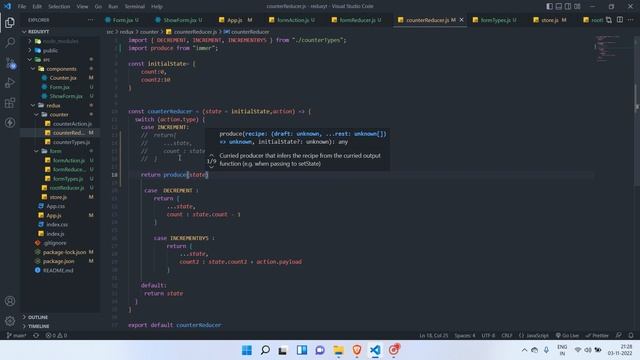Open the File menu
The height and width of the screenshot is (360, 640).
(22, 7)
